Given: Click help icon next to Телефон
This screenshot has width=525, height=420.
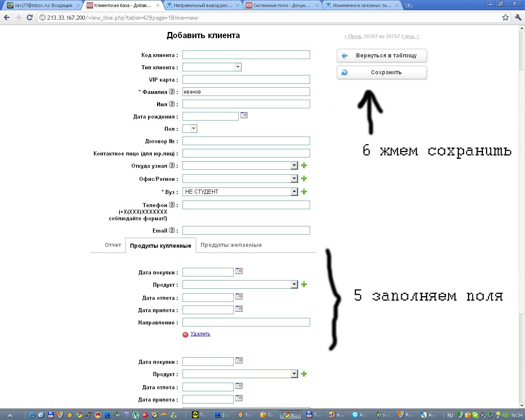Looking at the screenshot, I should [172, 205].
